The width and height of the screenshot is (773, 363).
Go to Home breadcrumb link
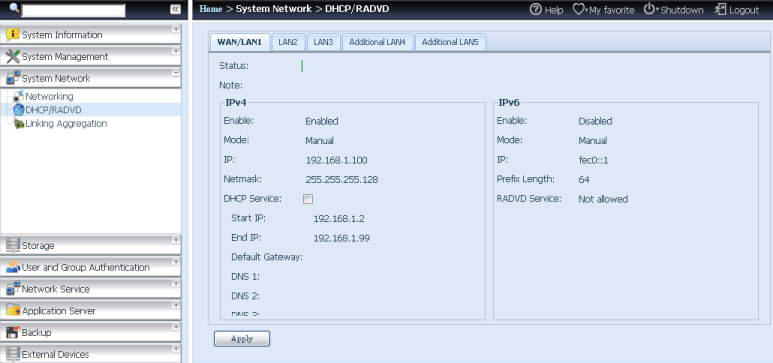pos(211,9)
